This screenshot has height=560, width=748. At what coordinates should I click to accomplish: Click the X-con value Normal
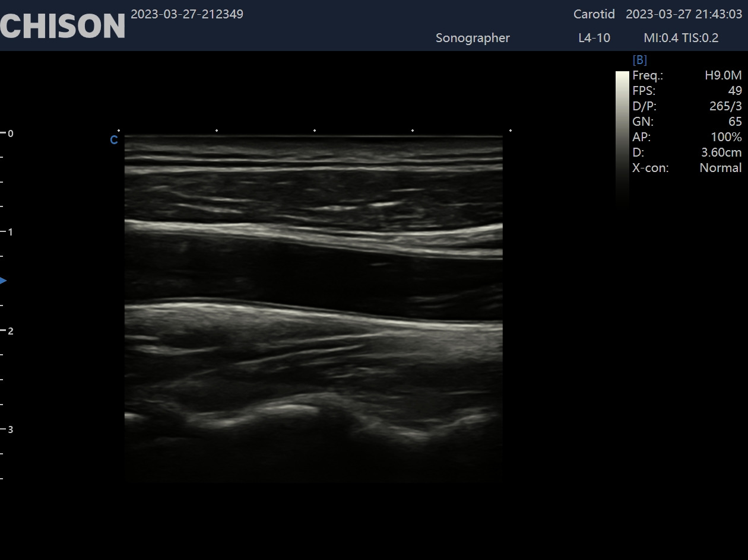pyautogui.click(x=721, y=168)
